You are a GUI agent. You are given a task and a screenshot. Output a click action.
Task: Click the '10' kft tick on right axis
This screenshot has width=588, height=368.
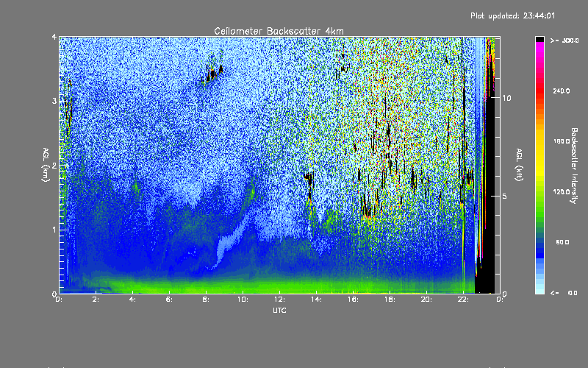[x=506, y=98]
